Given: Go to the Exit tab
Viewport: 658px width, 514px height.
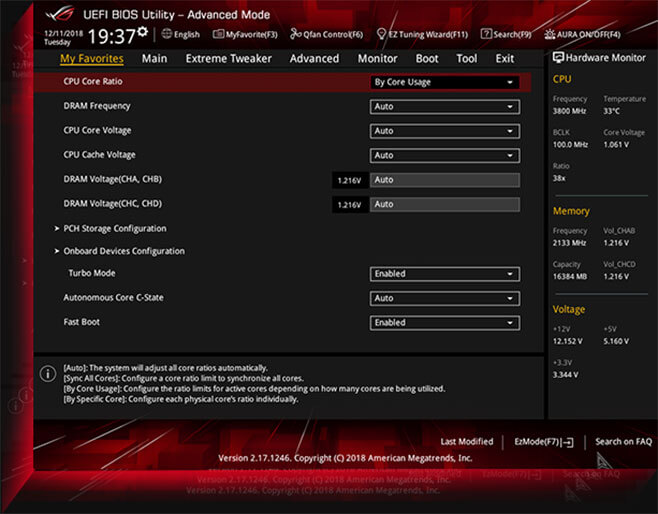Looking at the screenshot, I should [504, 59].
